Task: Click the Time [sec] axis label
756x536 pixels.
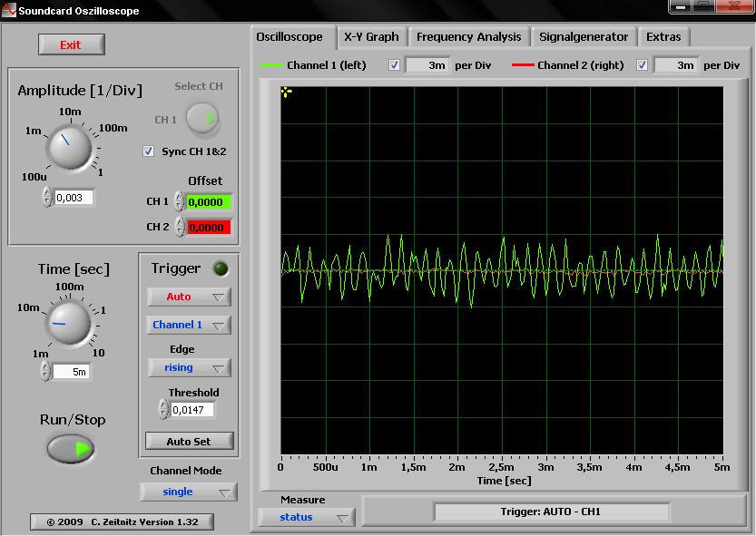Action: [504, 481]
